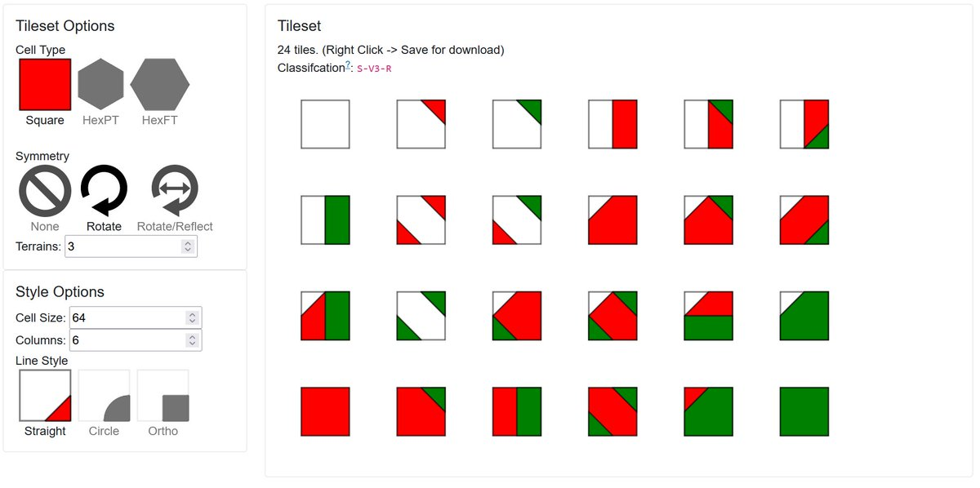Click the S-V3-R classification code

[x=374, y=69]
